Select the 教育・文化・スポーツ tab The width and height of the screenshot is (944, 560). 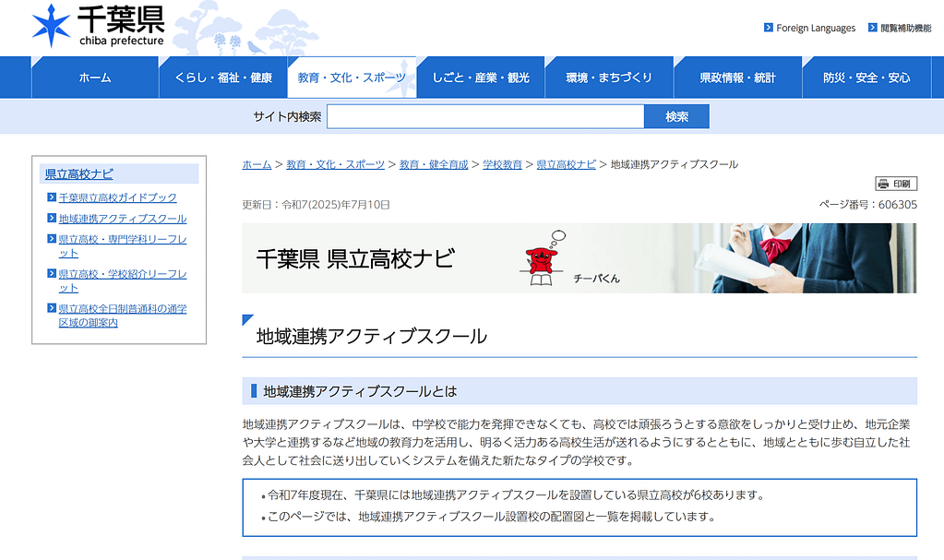(352, 77)
